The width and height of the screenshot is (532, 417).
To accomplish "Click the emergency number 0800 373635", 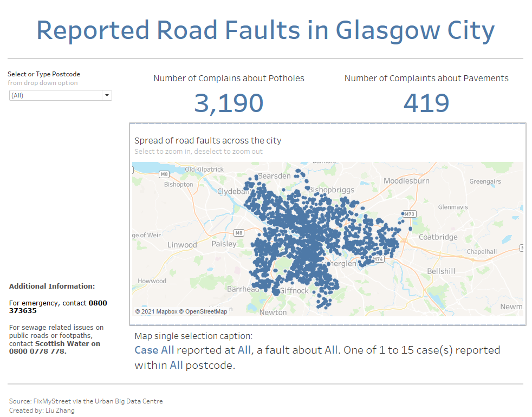I will 58,307.
